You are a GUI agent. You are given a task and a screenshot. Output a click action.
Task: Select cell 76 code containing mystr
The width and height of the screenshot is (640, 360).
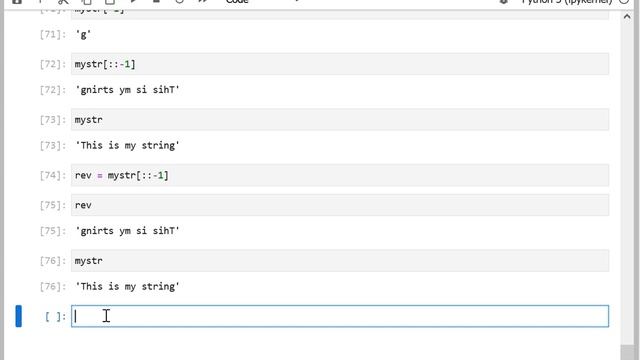coord(340,260)
